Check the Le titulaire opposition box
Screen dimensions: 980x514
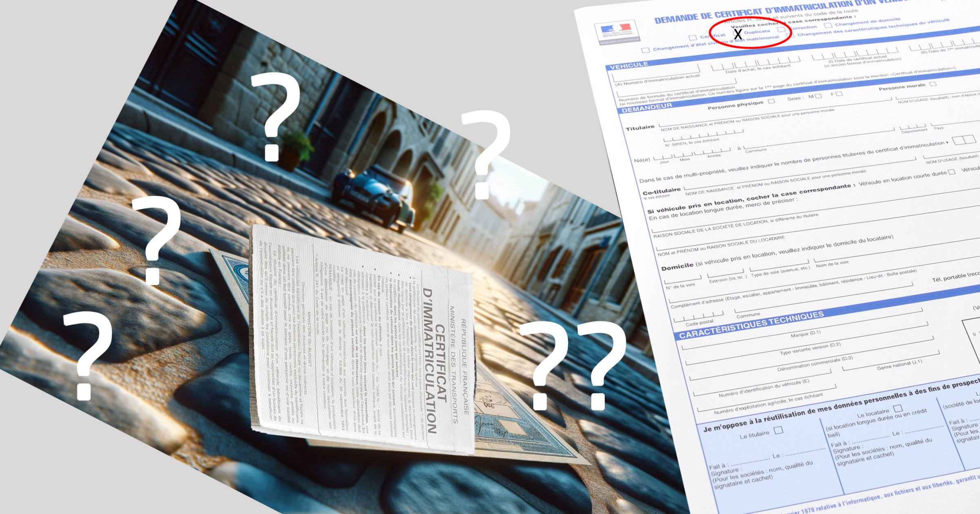(779, 430)
